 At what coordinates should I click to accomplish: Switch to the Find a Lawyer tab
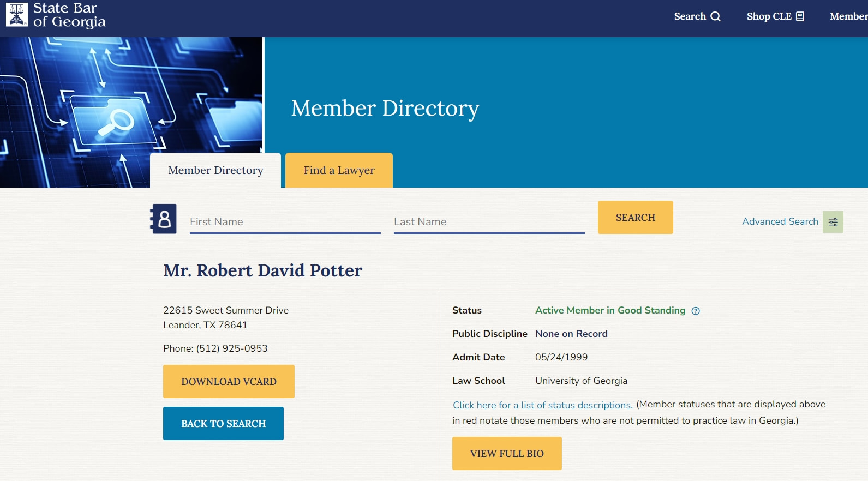[339, 170]
